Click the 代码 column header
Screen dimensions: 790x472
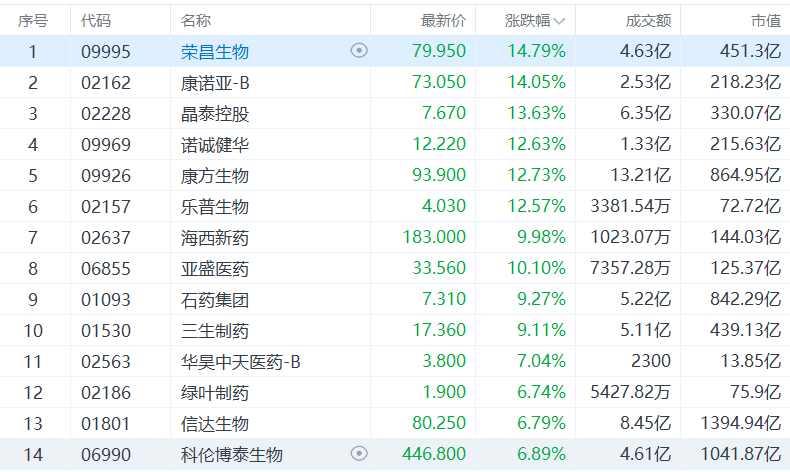96,21
